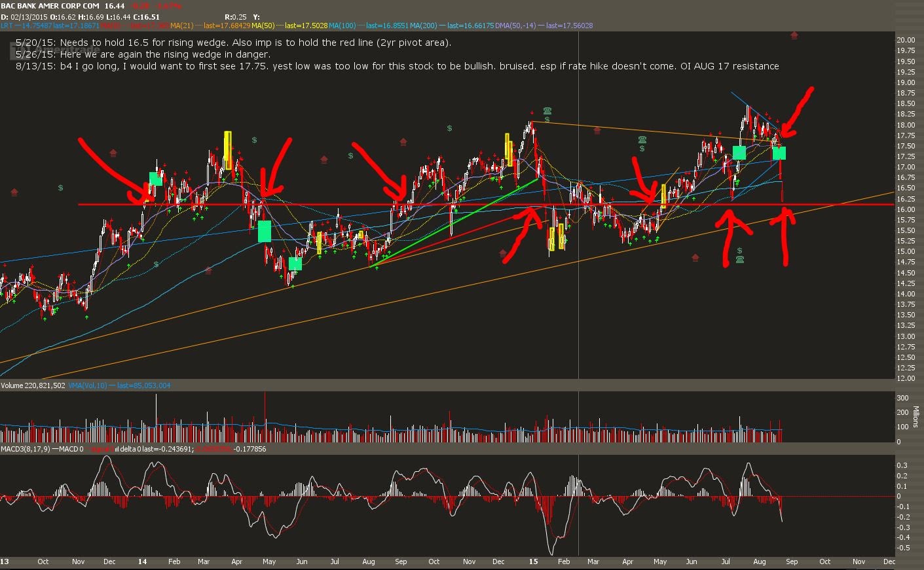Click the last price value 16.44 in the header
924x570 pixels.
[114, 6]
